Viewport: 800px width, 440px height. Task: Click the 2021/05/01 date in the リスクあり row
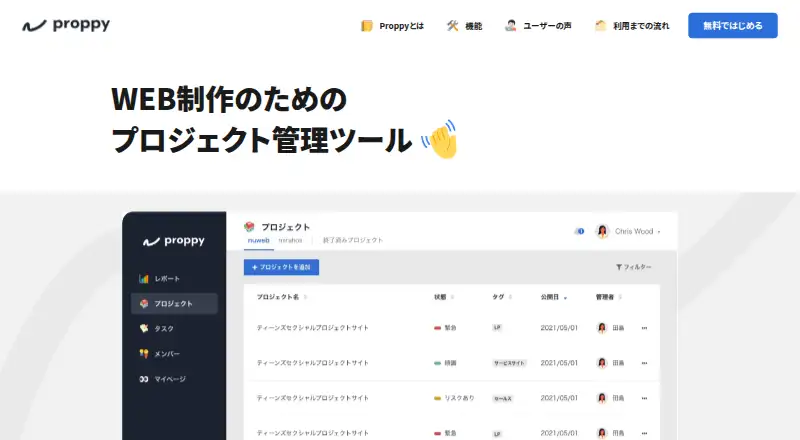(559, 398)
